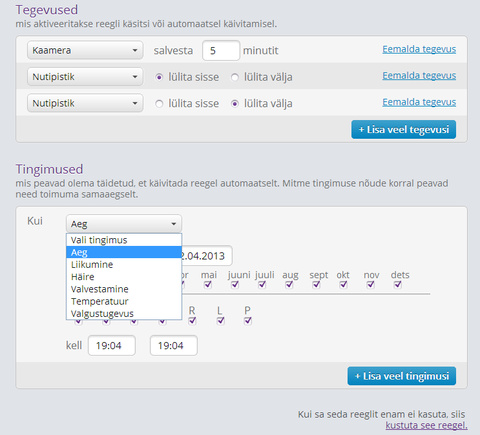The image size is (480, 435).
Task: Open the Aeg condition dropdown arrow
Action: pyautogui.click(x=174, y=224)
